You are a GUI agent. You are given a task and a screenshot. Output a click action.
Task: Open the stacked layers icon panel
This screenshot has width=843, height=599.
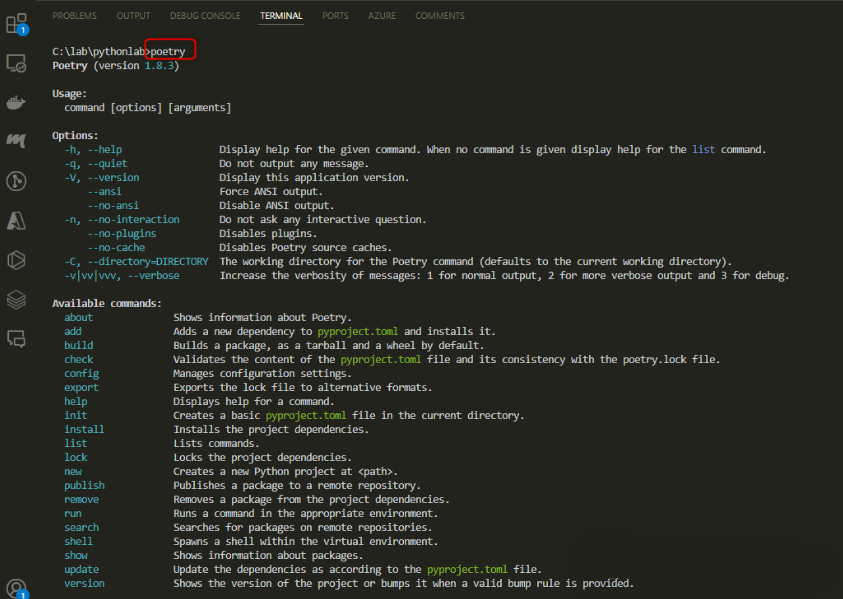tap(16, 299)
